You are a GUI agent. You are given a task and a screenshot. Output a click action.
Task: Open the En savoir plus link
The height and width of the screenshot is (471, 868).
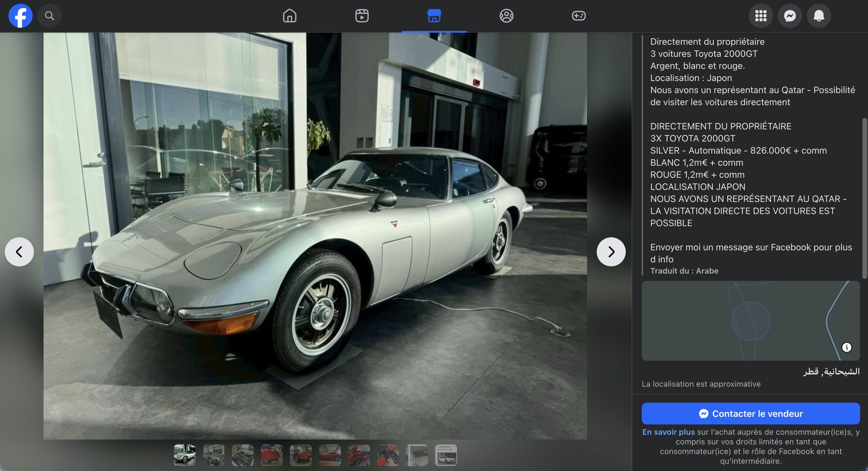668,432
